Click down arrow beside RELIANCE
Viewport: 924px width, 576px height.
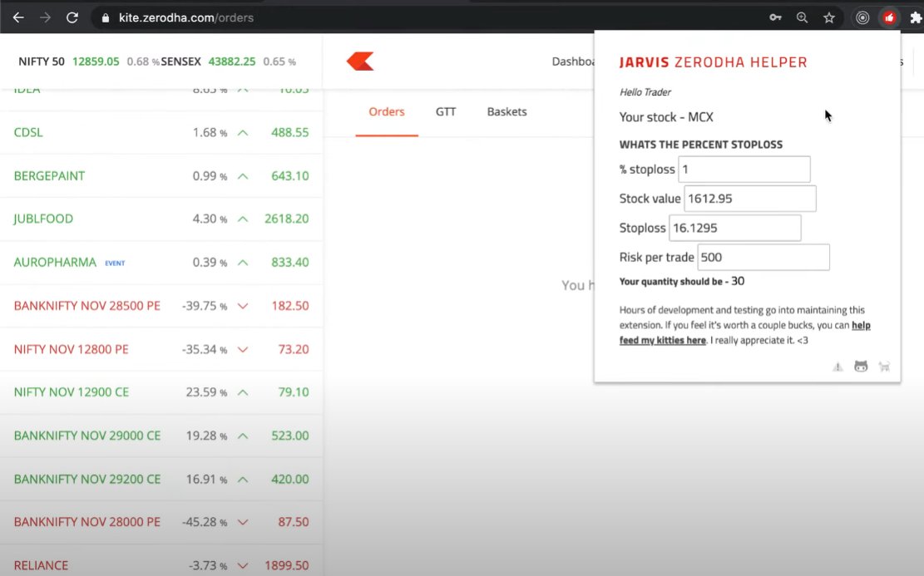coord(243,566)
